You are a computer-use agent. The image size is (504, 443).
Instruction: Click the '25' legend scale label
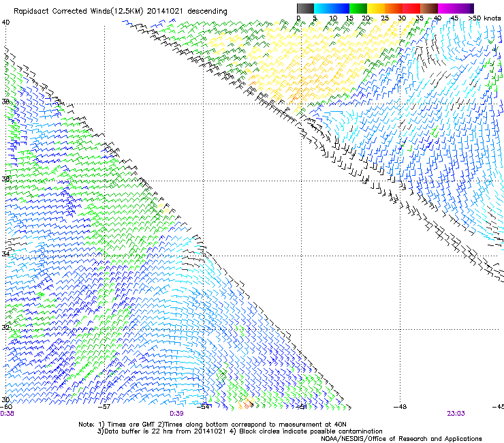click(x=385, y=18)
